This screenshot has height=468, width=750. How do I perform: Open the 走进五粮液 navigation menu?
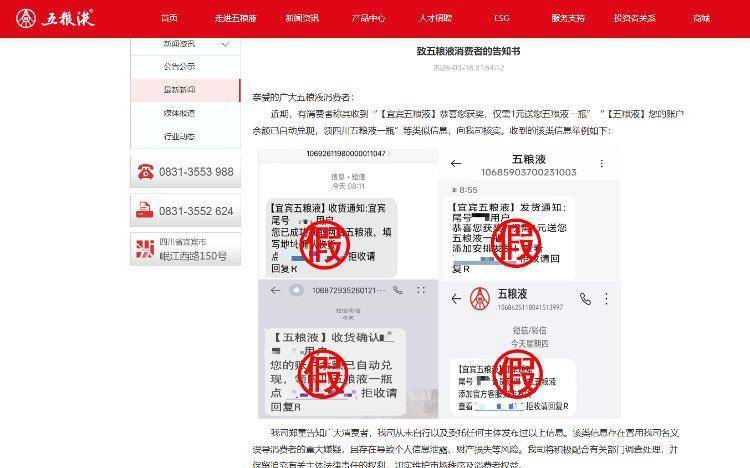coord(235,18)
